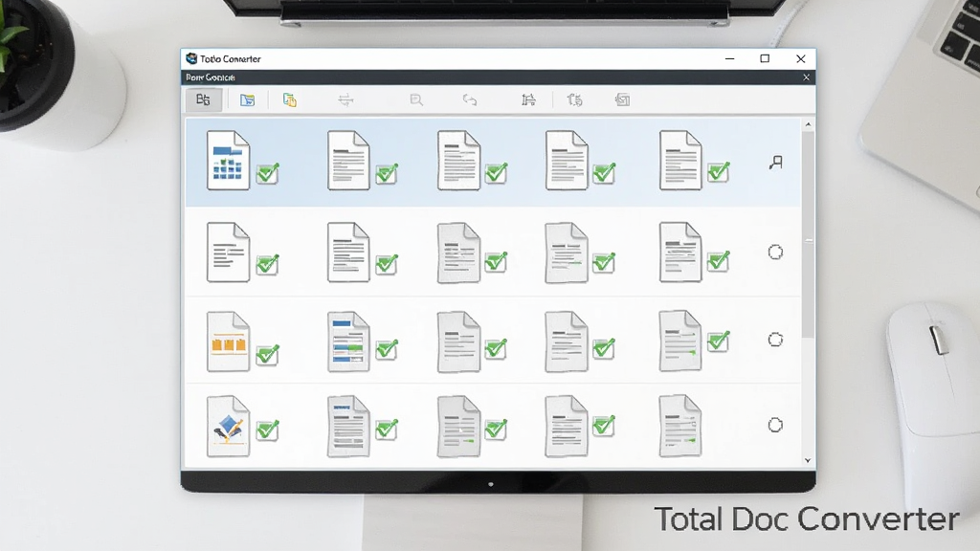Click the magnifier search icon in the toolbar
980x551 pixels.
416,99
